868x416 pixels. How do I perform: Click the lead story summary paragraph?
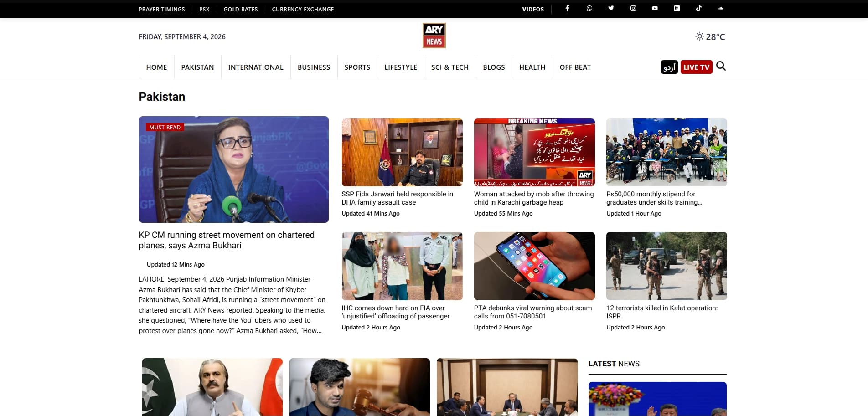[232, 305]
